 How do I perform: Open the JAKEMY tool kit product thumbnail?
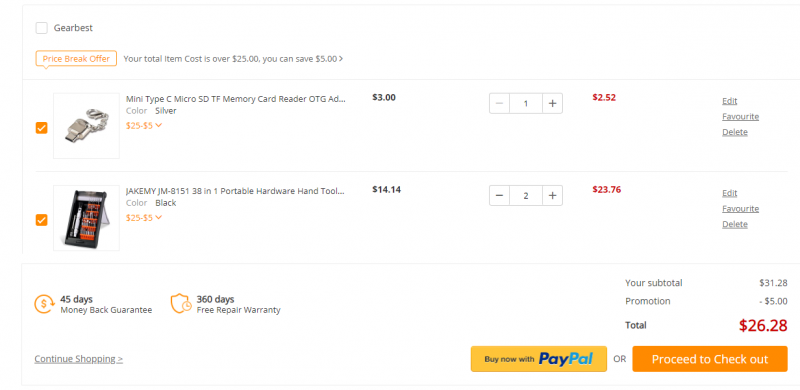point(86,218)
